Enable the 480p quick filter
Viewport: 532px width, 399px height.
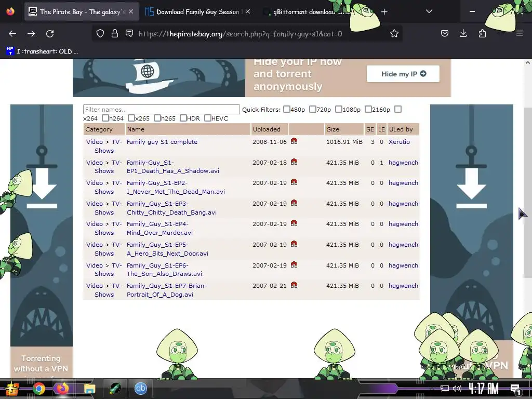[x=287, y=109]
